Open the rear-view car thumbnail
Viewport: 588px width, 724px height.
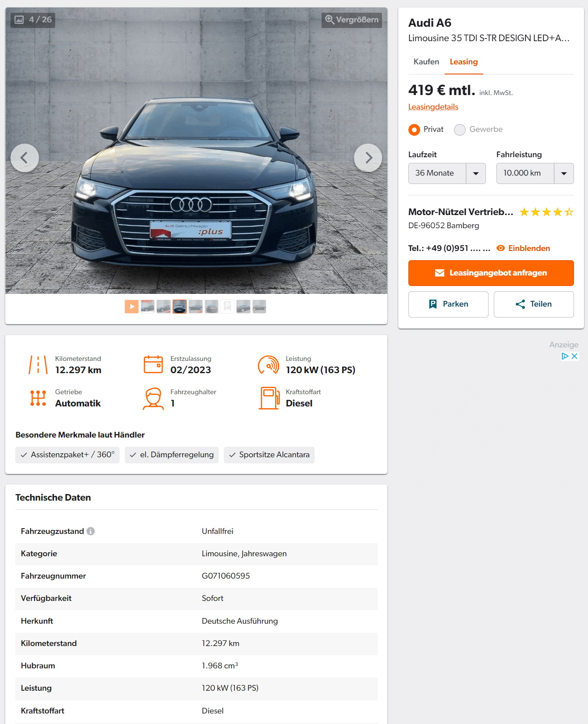(x=212, y=306)
